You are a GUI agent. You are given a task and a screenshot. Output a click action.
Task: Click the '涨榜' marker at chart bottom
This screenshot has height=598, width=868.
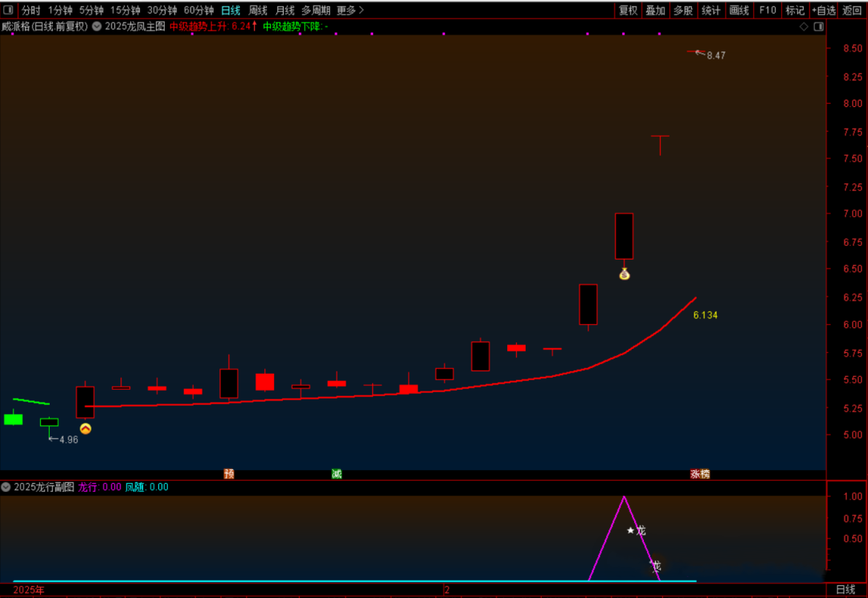(700, 474)
